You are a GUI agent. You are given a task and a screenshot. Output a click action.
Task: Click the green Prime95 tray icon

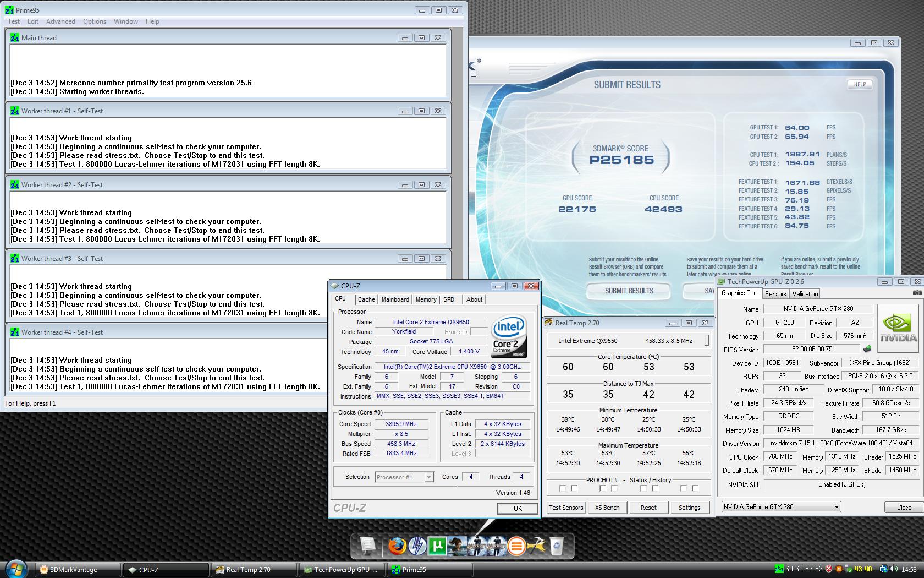click(779, 569)
